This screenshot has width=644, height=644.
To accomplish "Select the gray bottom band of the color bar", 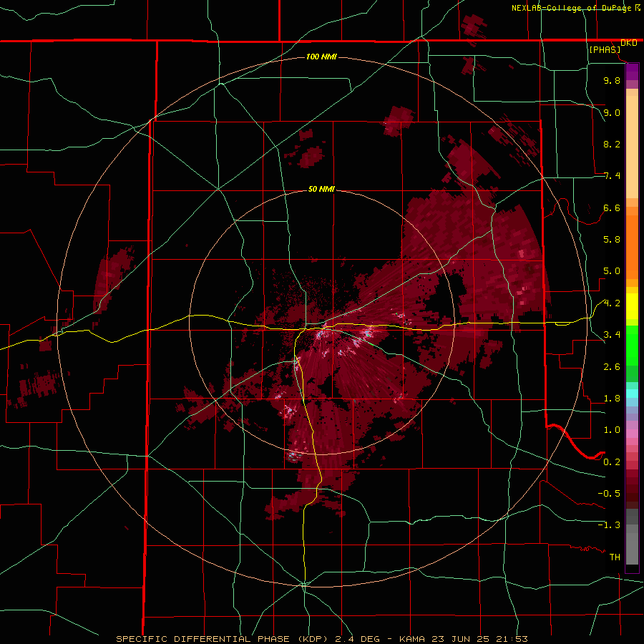I will pos(632,537).
